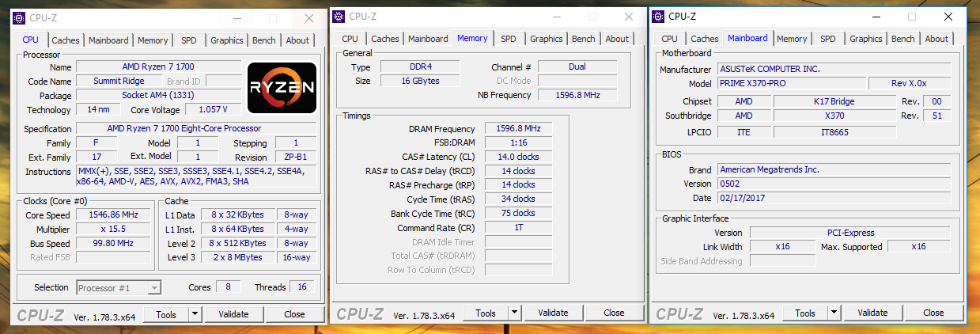Click the CPU-Z app icon in the Memory window title bar
Viewport: 980px width, 334px height.
point(339,16)
